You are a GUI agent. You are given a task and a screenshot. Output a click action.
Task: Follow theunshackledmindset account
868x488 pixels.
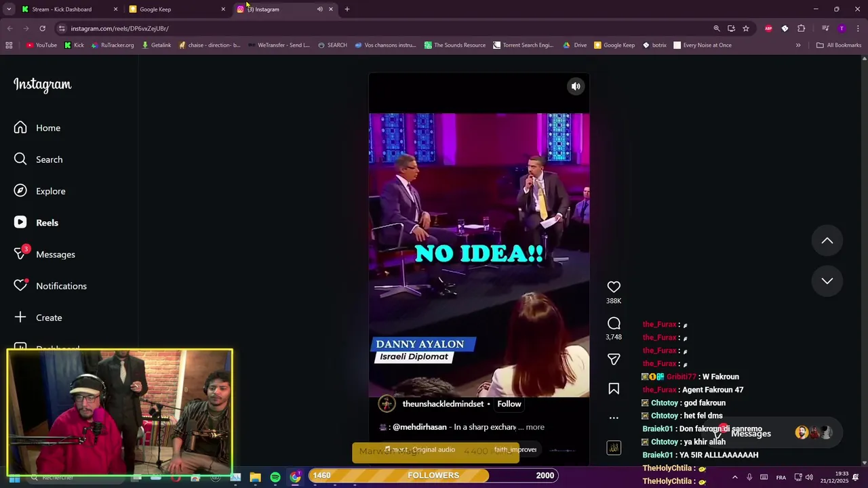coord(509,404)
